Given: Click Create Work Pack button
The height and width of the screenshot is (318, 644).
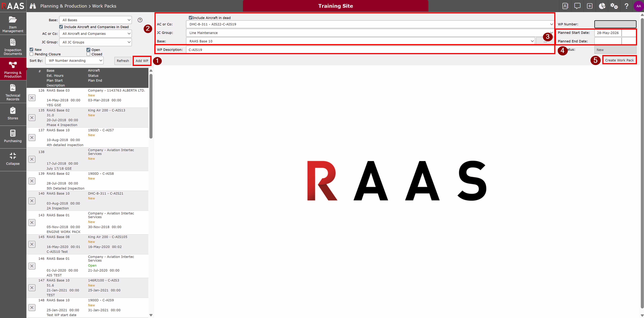Looking at the screenshot, I should click(619, 60).
